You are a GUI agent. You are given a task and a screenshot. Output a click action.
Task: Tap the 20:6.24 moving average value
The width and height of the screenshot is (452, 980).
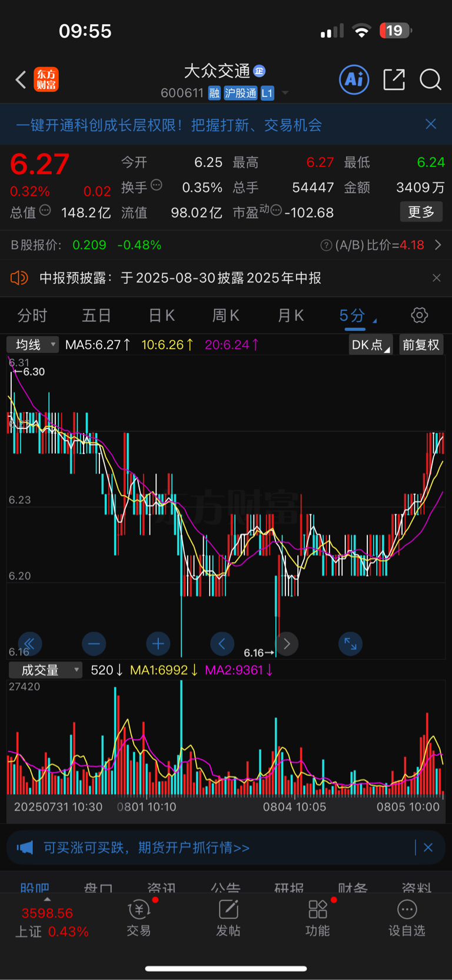232,344
